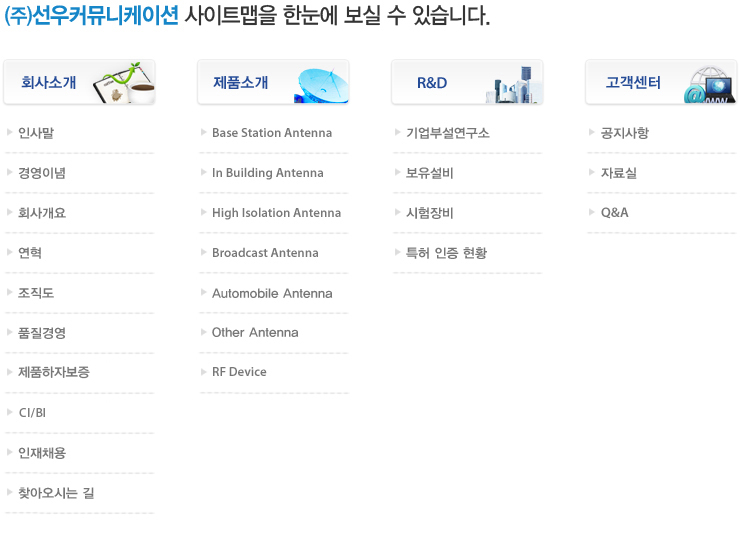Open the 공지사항 notices link
The image size is (740, 550).
coord(624,133)
